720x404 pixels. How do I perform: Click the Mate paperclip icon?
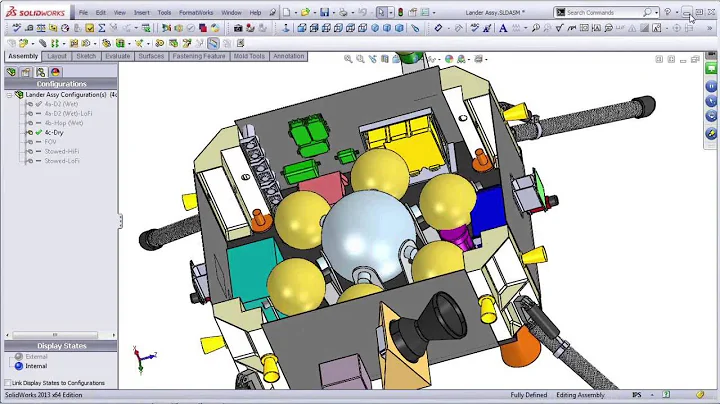[42, 43]
